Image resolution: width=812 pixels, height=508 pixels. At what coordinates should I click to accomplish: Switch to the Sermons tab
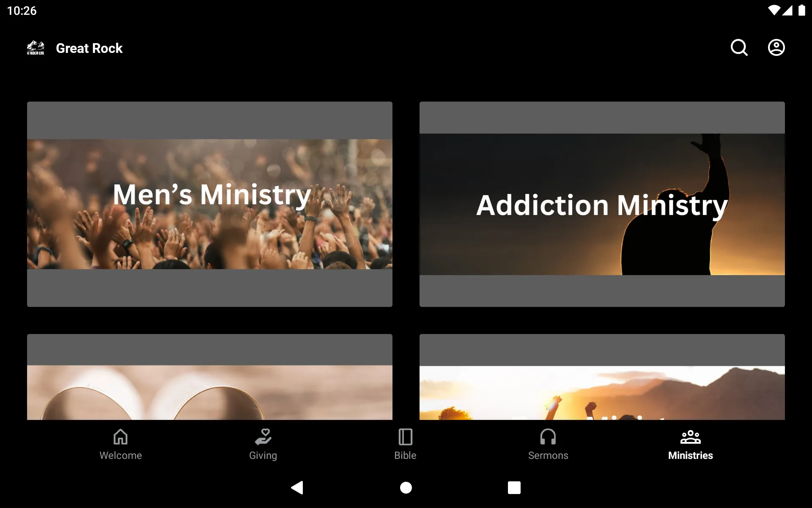(548, 444)
